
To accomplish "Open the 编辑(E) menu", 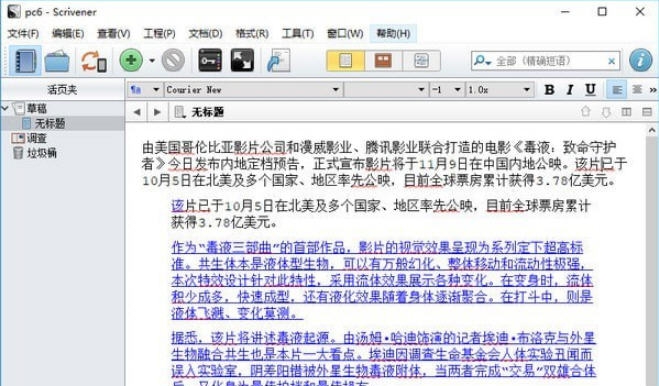I will pos(68,33).
